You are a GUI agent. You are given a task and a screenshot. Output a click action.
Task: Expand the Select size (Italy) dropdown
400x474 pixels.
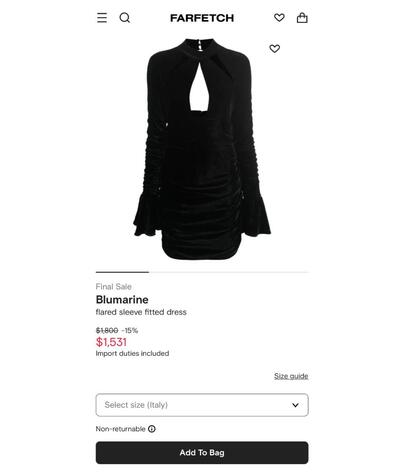(x=202, y=405)
